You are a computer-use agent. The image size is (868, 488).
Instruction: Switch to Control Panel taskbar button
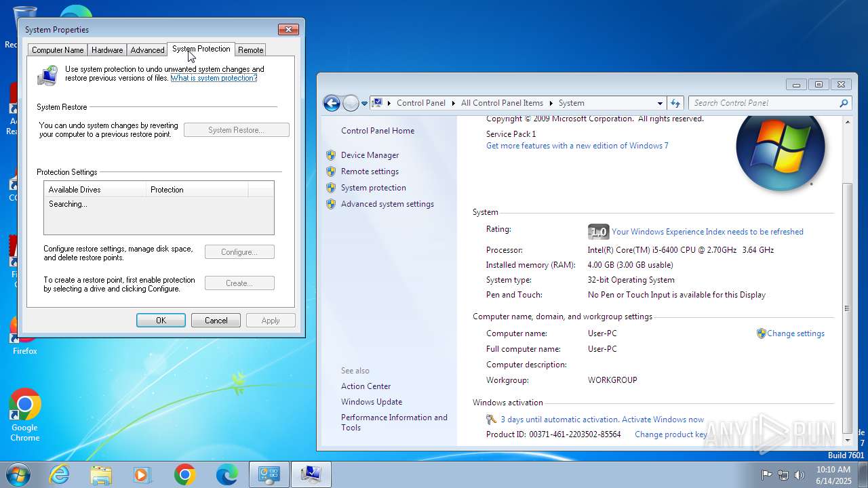269,474
